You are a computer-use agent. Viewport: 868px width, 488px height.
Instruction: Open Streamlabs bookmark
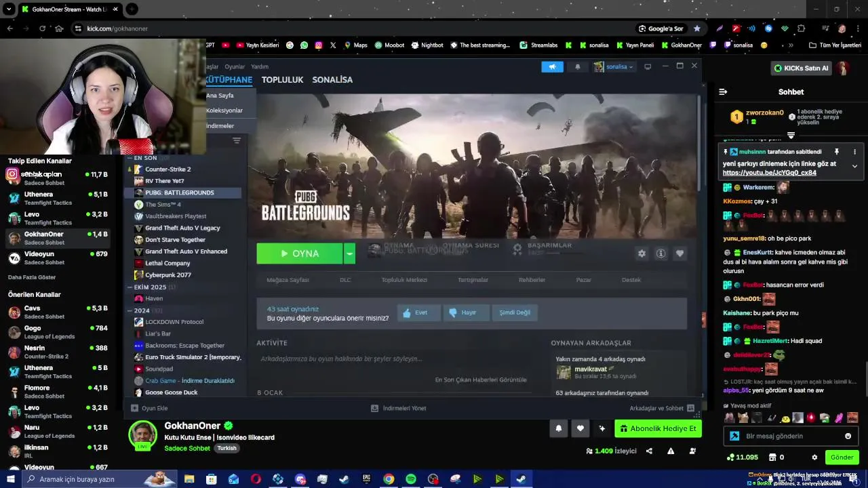(538, 45)
